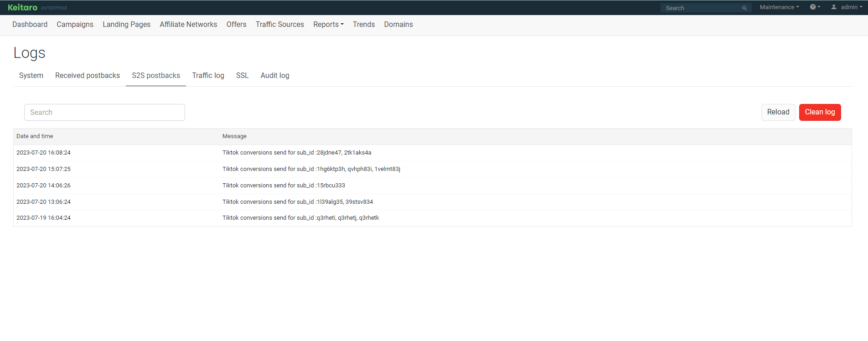868x341 pixels.
Task: Click the Reload button
Action: (778, 112)
